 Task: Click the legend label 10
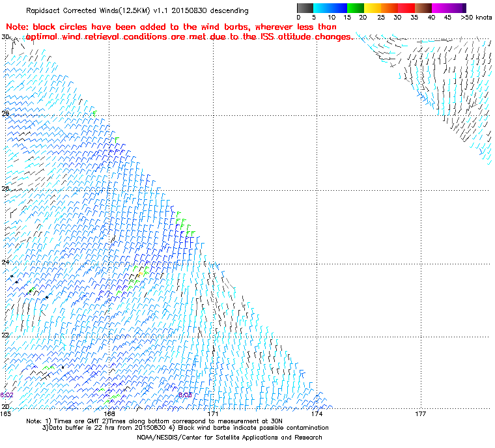pyautogui.click(x=332, y=18)
